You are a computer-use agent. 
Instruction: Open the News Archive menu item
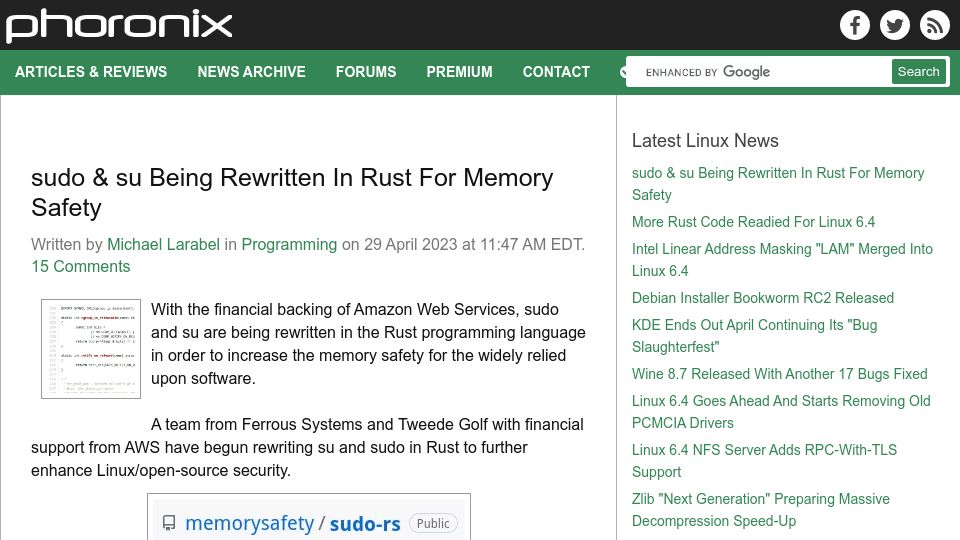[251, 72]
